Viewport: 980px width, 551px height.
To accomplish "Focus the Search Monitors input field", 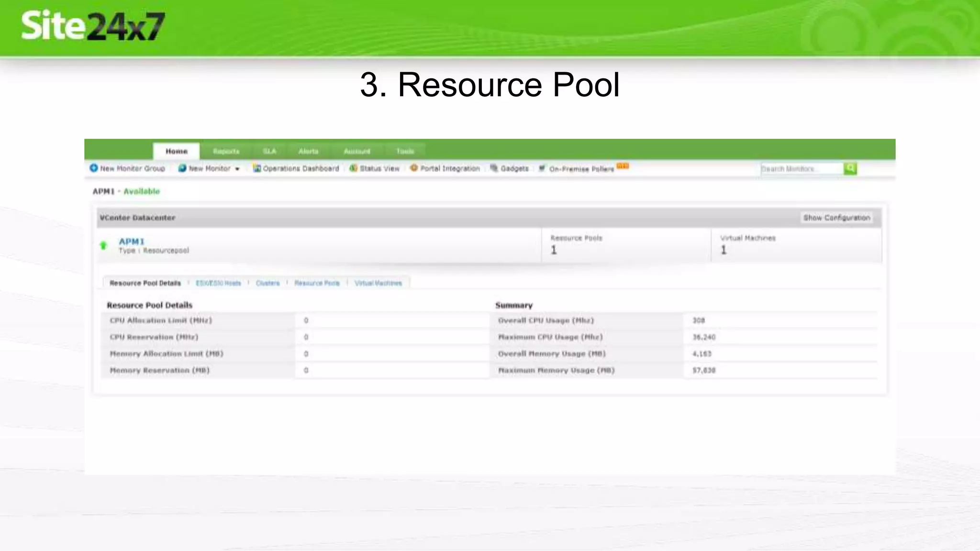I will [802, 169].
